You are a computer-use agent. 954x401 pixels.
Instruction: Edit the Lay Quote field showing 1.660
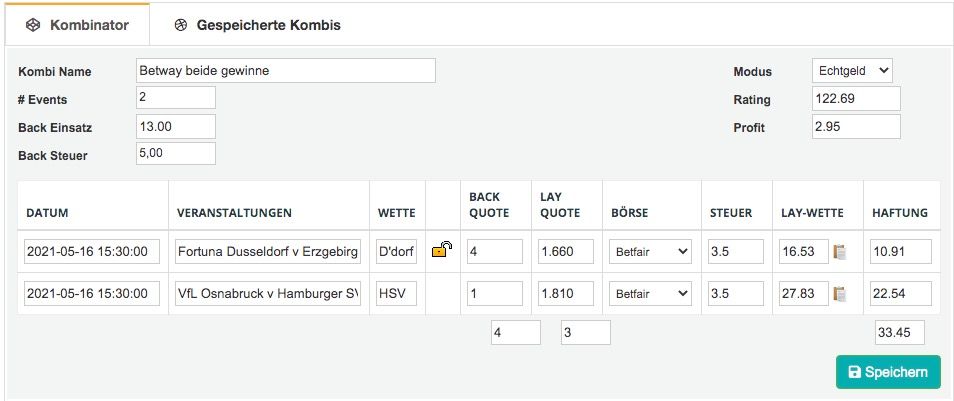(x=566, y=251)
